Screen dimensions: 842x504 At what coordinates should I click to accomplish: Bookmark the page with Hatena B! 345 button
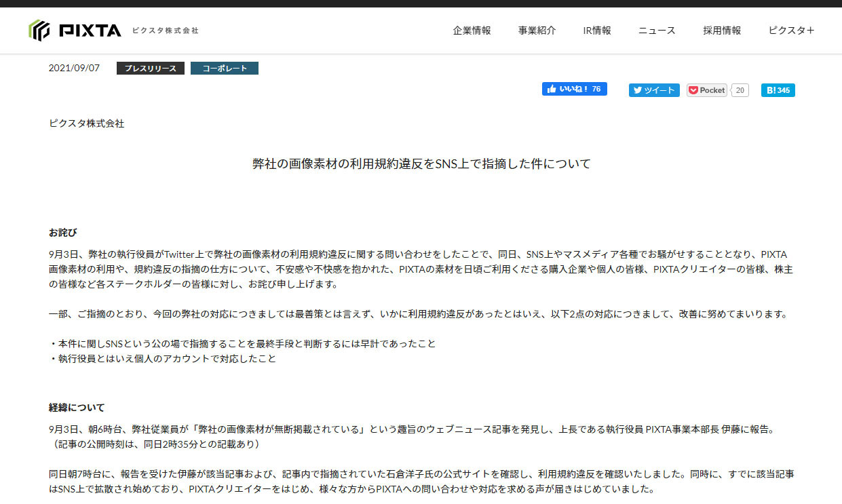(778, 90)
